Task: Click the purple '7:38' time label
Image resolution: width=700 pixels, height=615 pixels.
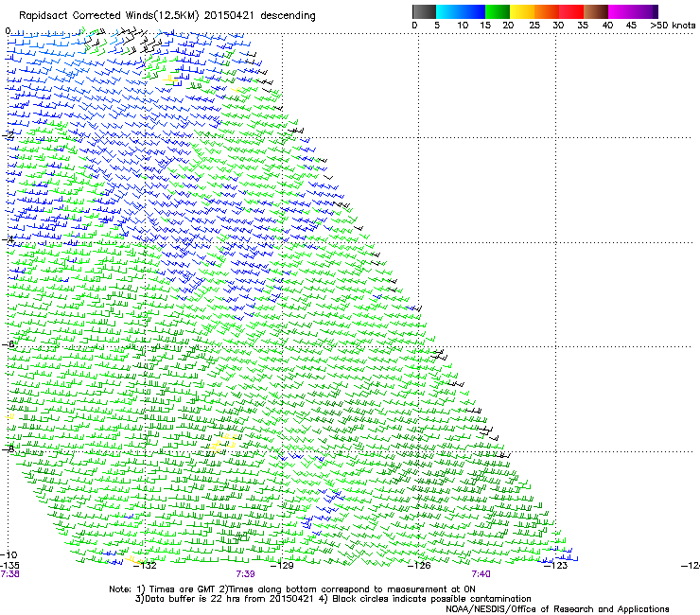Action: click(x=9, y=574)
